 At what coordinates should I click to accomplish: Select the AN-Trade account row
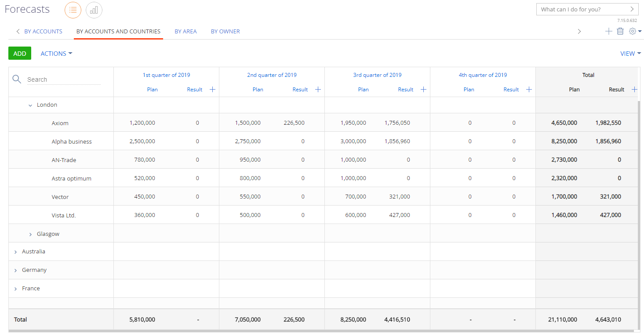[323, 159]
